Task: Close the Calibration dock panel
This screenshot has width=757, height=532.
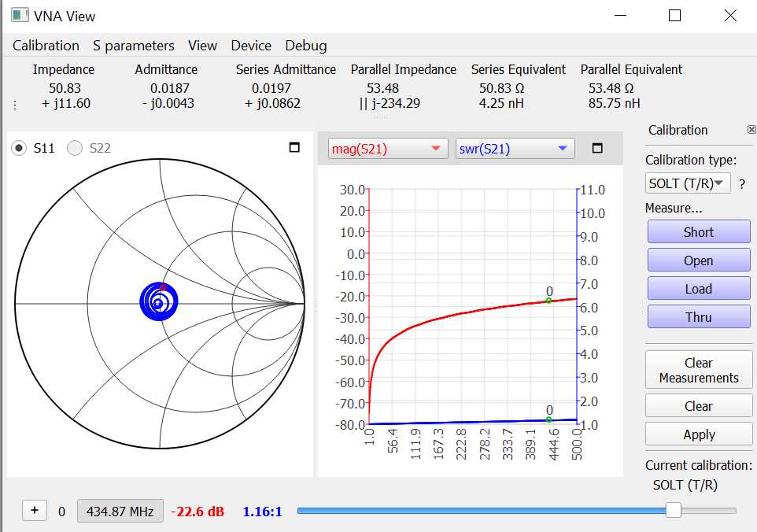Action: (x=751, y=129)
